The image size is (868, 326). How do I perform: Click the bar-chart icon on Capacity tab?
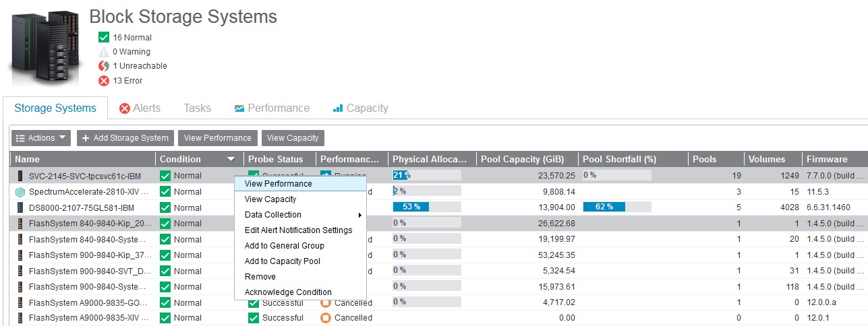tap(338, 108)
